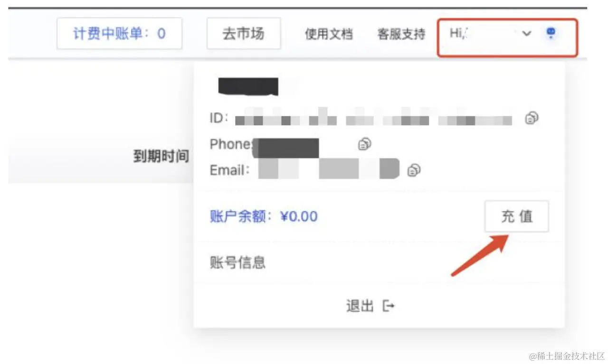Viewport: 608px width, 364px height.
Task: Click the logout arrow icon beside 退出
Action: (389, 306)
